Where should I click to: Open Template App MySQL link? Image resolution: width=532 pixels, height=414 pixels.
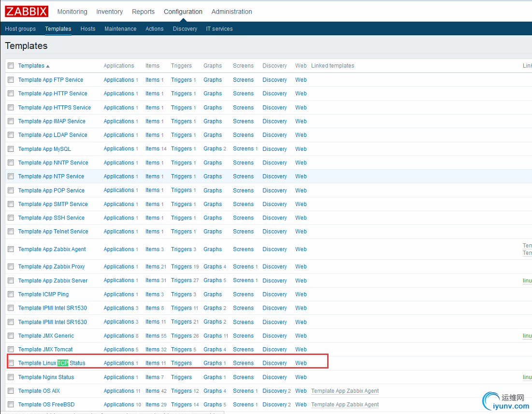point(44,149)
